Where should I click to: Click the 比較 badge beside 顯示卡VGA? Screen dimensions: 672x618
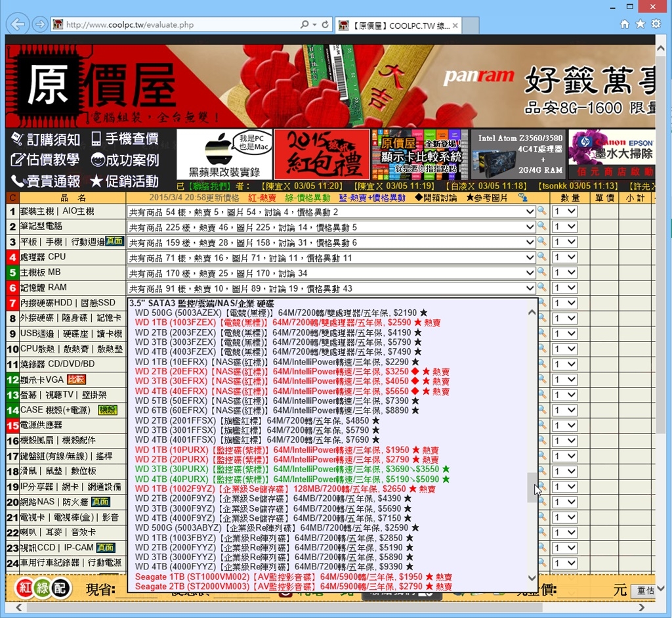coord(76,380)
